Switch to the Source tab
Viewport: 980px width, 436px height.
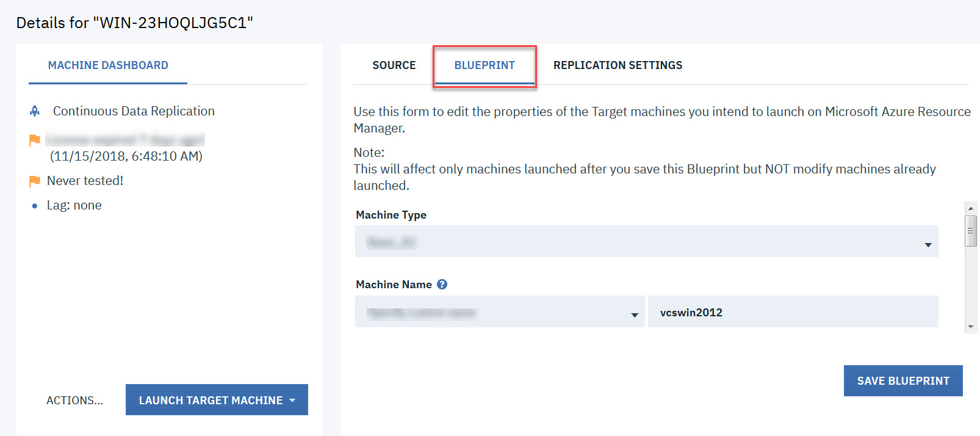point(394,65)
